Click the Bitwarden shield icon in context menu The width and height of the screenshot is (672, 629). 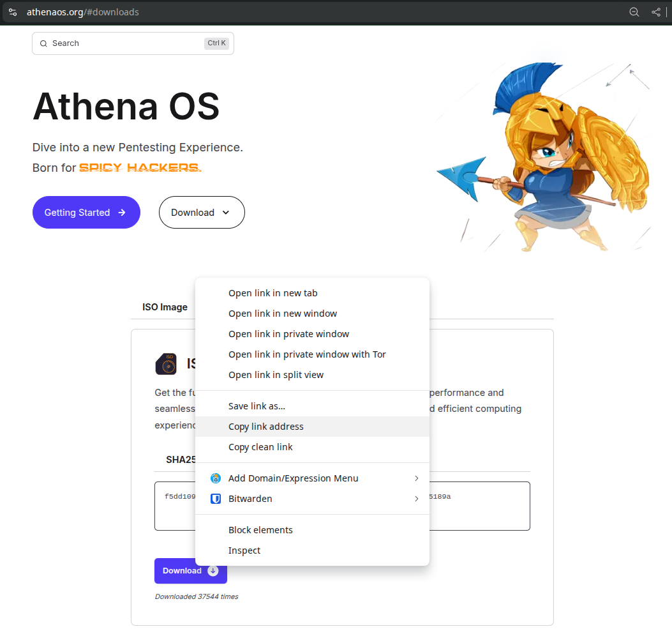[216, 499]
